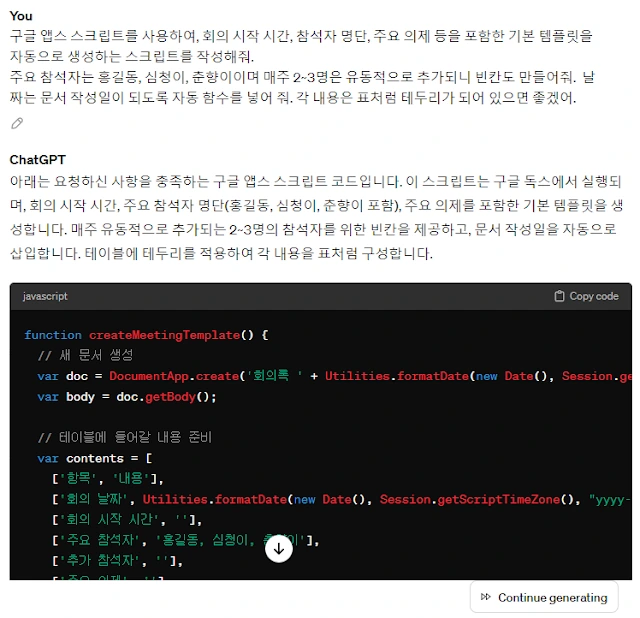The height and width of the screenshot is (618, 640).
Task: Click the '// 테이블에 들어갈 내용 준비' comment
Action: (x=124, y=438)
